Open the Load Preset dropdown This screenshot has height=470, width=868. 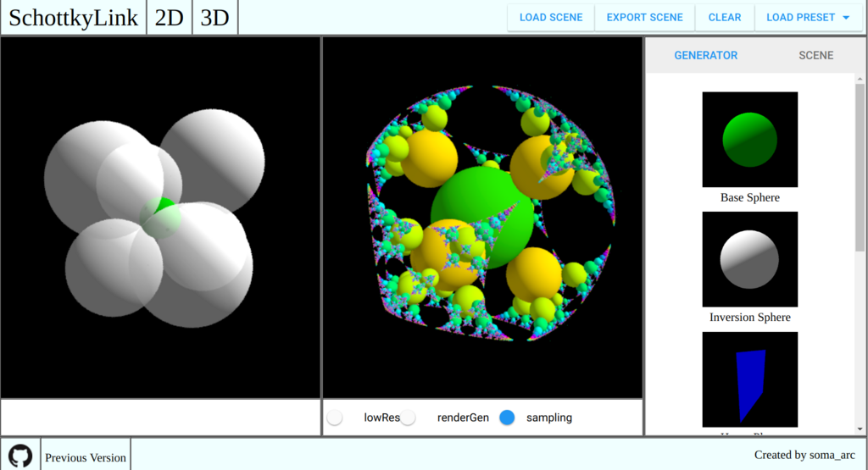pos(808,18)
